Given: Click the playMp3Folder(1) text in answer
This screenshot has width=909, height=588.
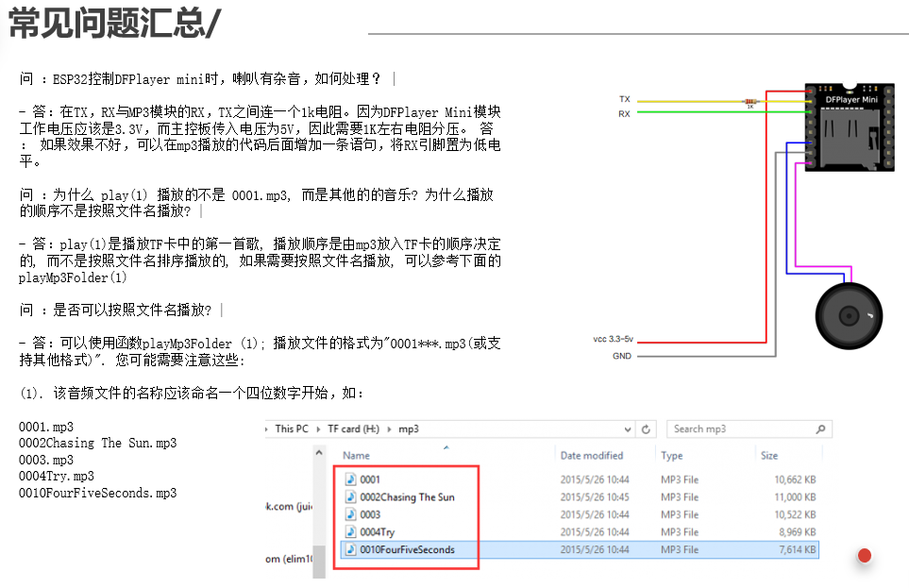Looking at the screenshot, I should [73, 277].
